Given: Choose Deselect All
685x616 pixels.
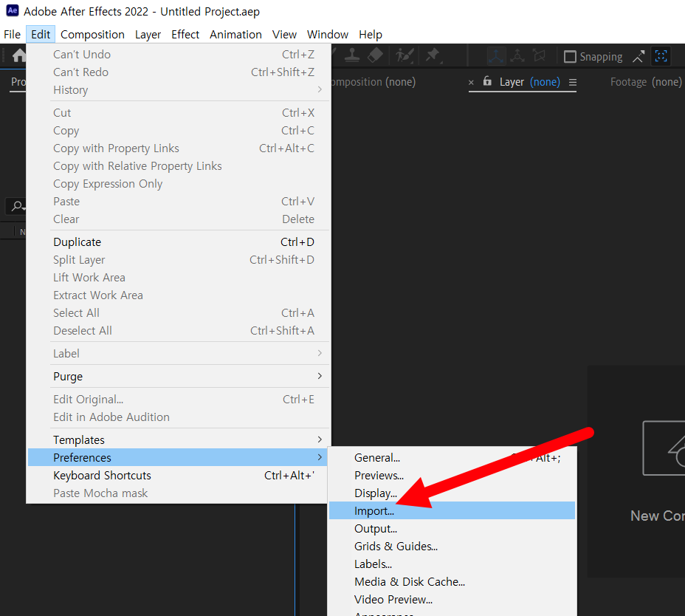Looking at the screenshot, I should pyautogui.click(x=178, y=330).
